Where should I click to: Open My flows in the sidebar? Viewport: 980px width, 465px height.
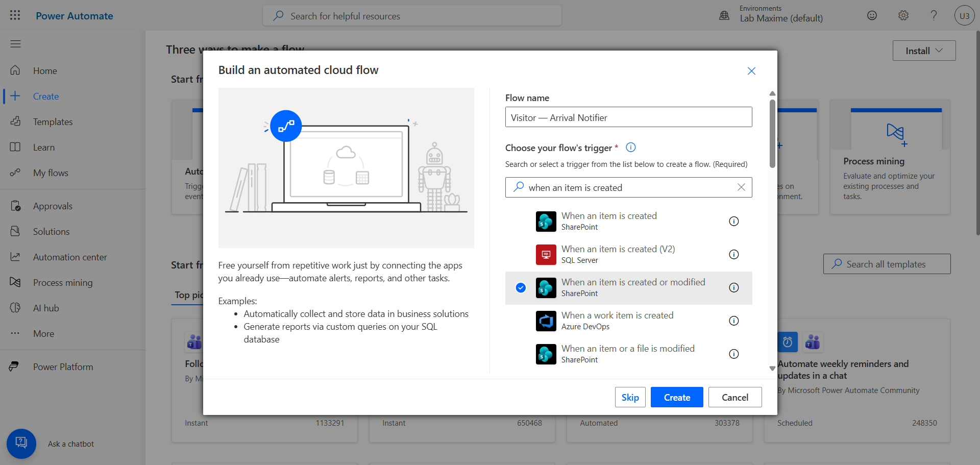click(x=72, y=173)
